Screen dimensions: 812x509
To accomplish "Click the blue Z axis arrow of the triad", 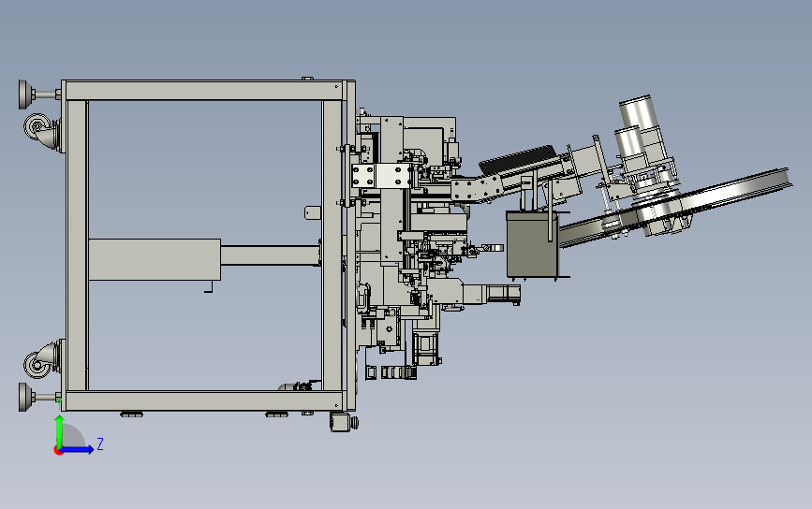I will pyautogui.click(x=78, y=449).
